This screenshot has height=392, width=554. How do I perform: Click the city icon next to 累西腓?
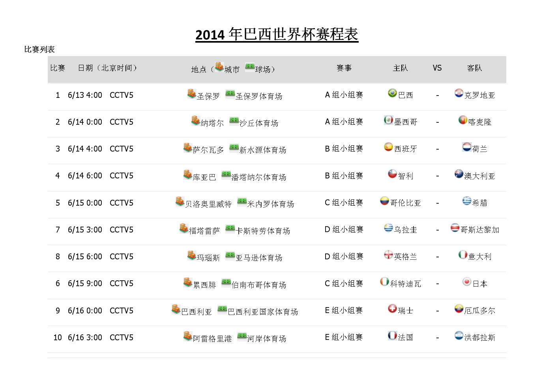[x=188, y=282]
